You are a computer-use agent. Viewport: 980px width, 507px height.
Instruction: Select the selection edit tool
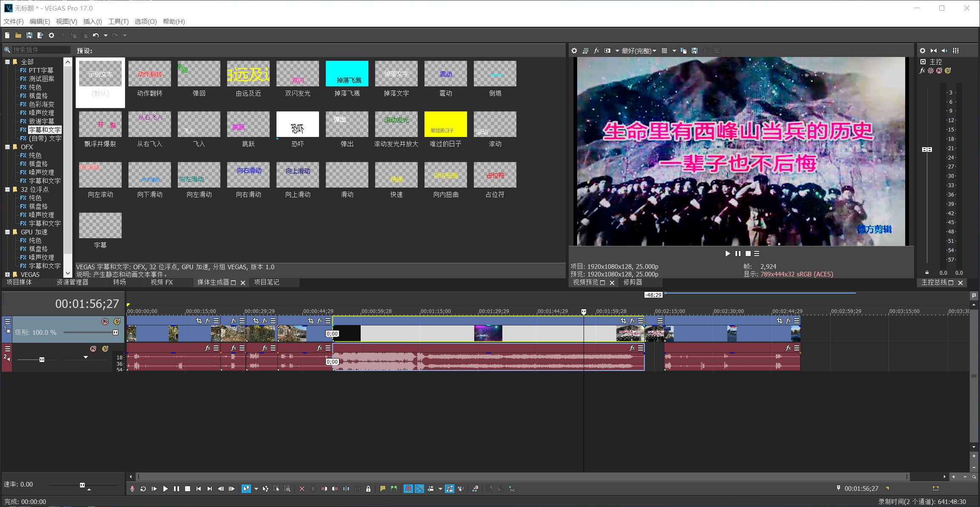(x=276, y=489)
